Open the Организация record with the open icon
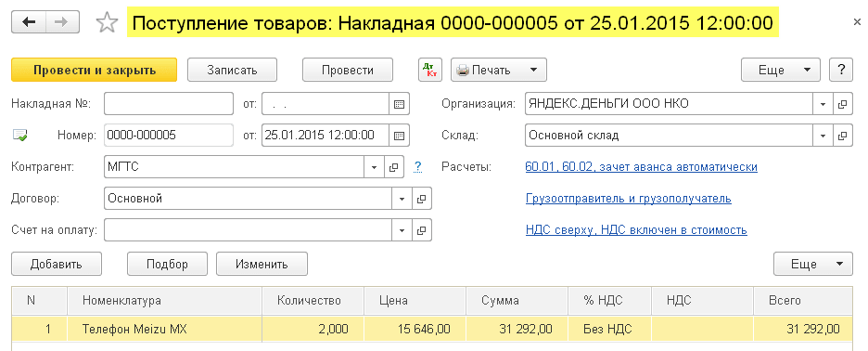This screenshot has height=351, width=868. [x=843, y=104]
